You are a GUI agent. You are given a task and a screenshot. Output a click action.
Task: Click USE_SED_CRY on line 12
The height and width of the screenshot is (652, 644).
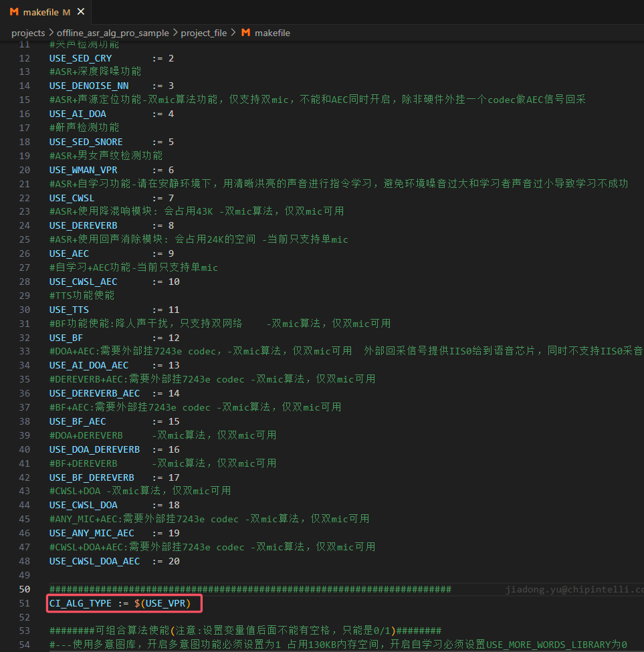(x=80, y=58)
